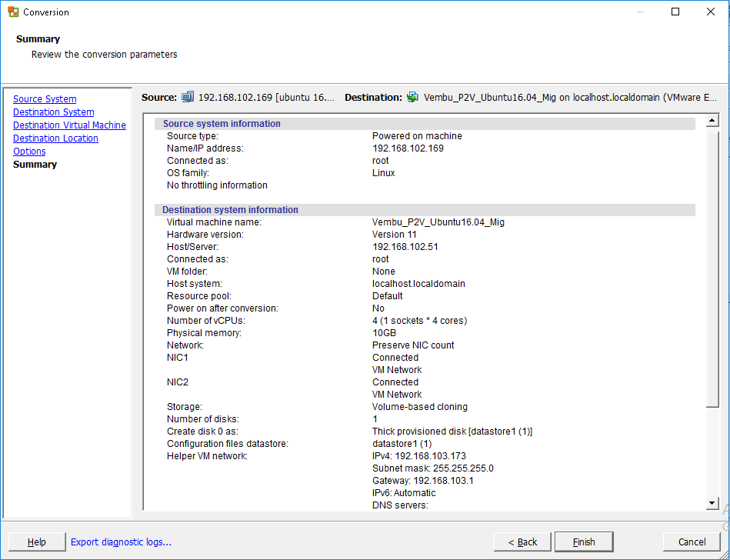
Task: Click source IP 192.168.102.169 value in list
Action: (408, 148)
